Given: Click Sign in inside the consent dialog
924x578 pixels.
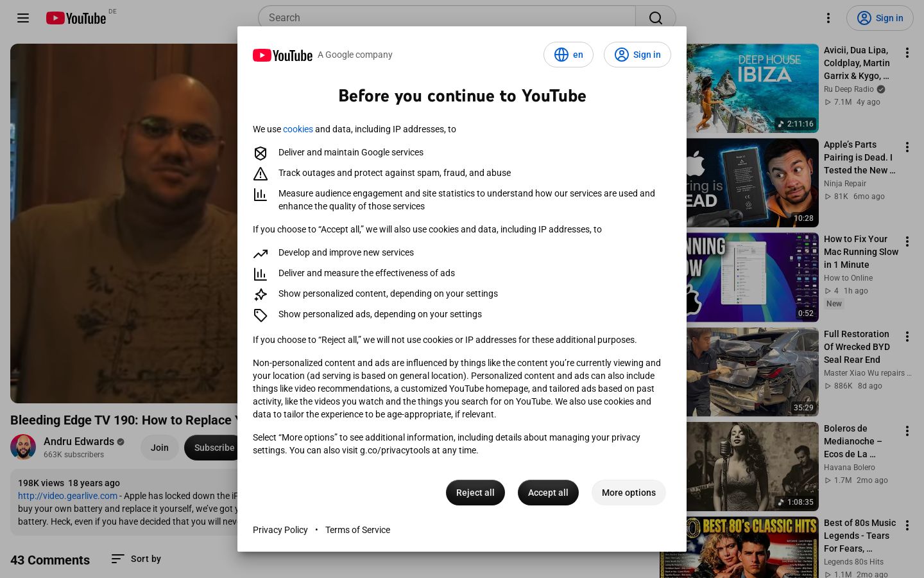Looking at the screenshot, I should (637, 55).
